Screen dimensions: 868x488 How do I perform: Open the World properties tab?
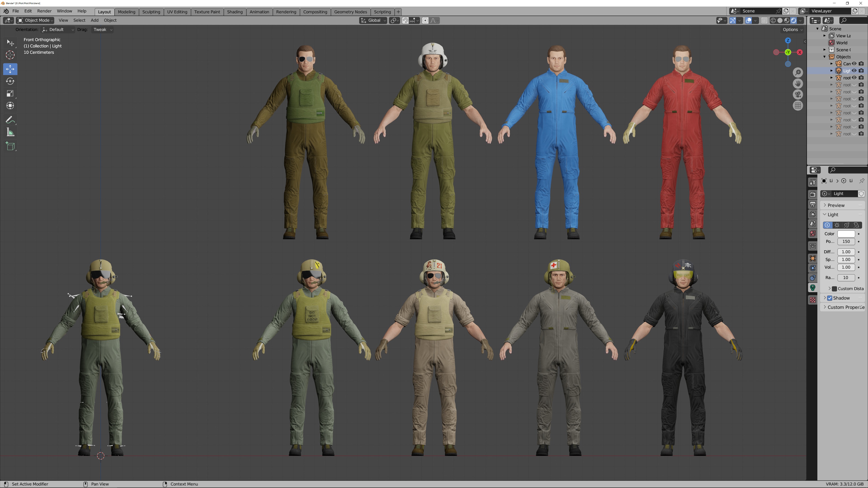[812, 234]
